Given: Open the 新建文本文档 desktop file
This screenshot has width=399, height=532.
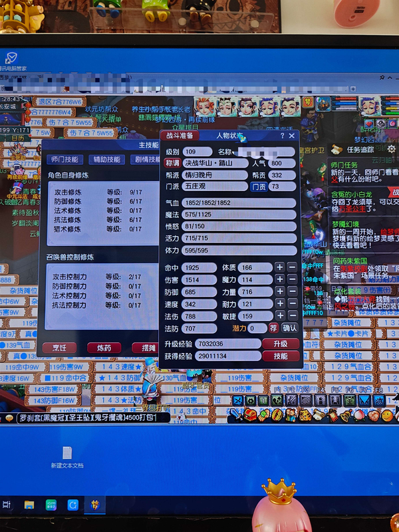Looking at the screenshot, I should [67, 458].
